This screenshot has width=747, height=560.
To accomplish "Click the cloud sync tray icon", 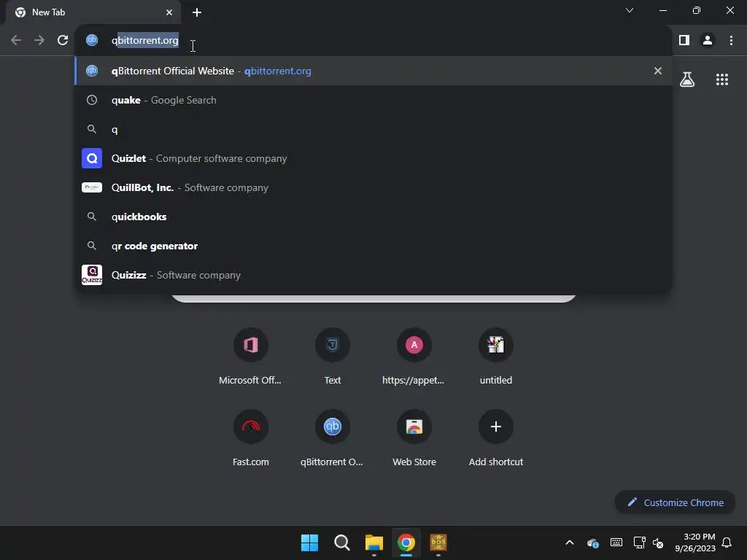I will point(592,542).
